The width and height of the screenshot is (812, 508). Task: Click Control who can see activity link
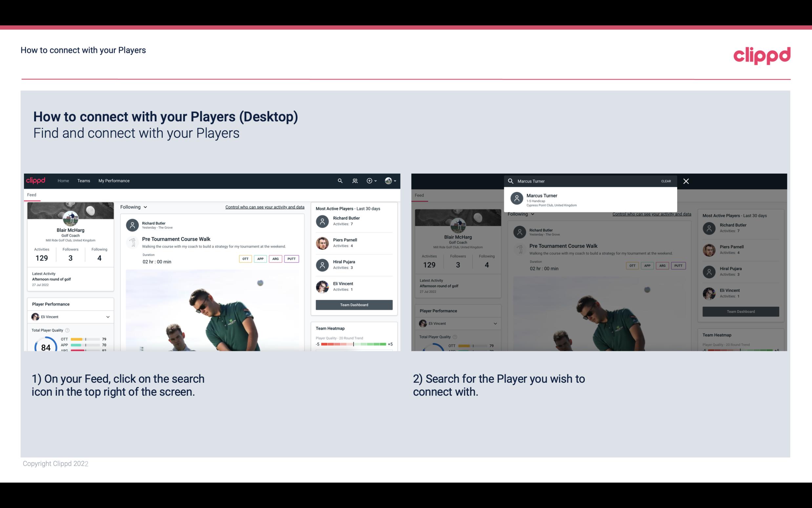[x=264, y=207]
